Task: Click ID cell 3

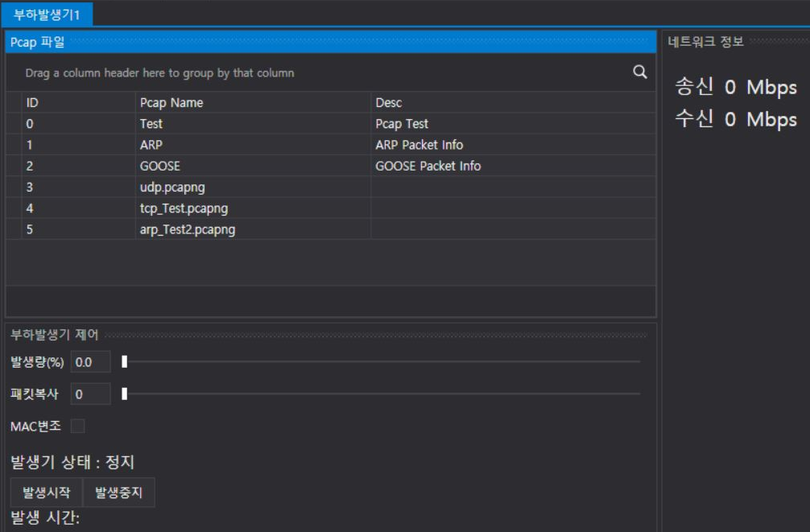Action: pyautogui.click(x=79, y=187)
